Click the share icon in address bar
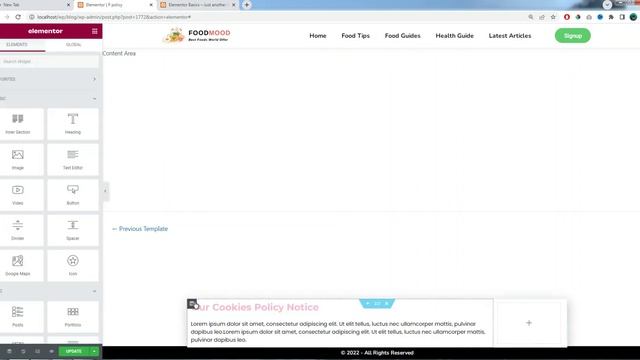This screenshot has height=360, width=640. pyautogui.click(x=542, y=17)
